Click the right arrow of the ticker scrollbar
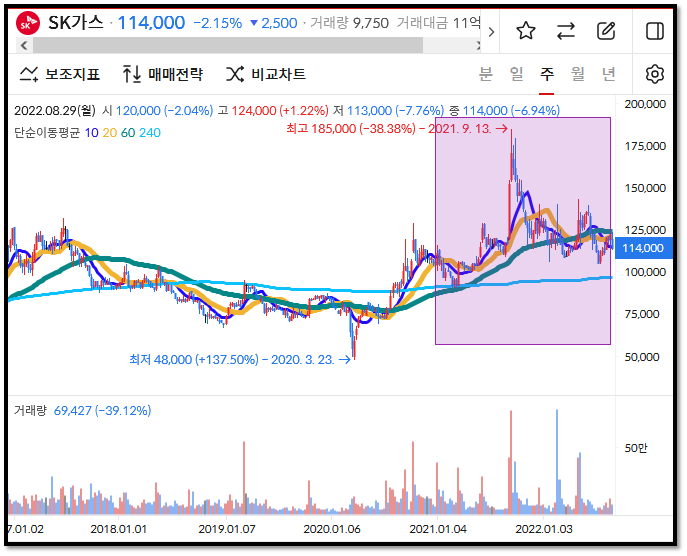This screenshot has height=556, width=687. pyautogui.click(x=479, y=45)
